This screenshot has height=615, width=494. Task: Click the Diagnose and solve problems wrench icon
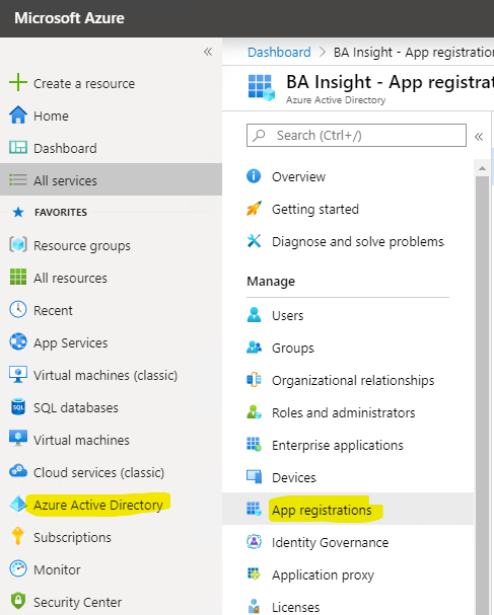point(254,240)
